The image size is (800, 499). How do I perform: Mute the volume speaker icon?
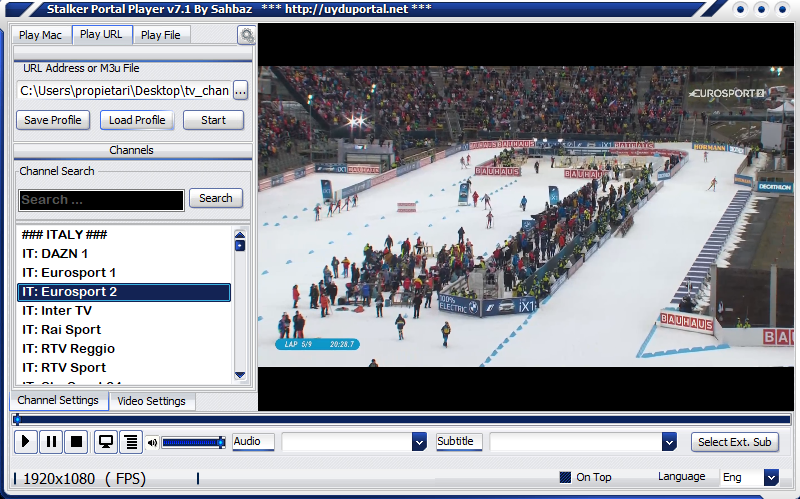click(152, 442)
